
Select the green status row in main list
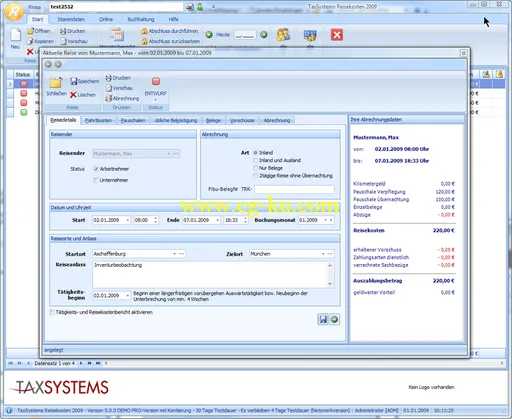(24, 112)
